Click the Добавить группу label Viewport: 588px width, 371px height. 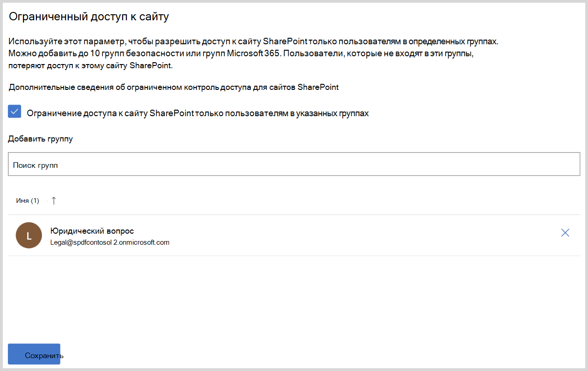click(41, 139)
